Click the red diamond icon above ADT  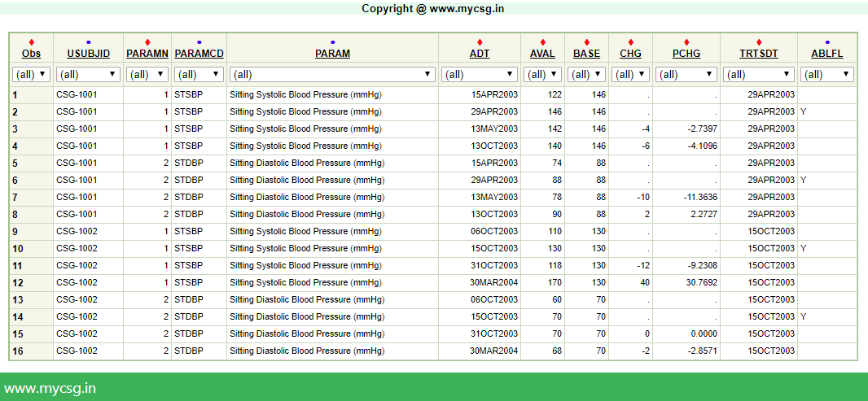[x=480, y=42]
